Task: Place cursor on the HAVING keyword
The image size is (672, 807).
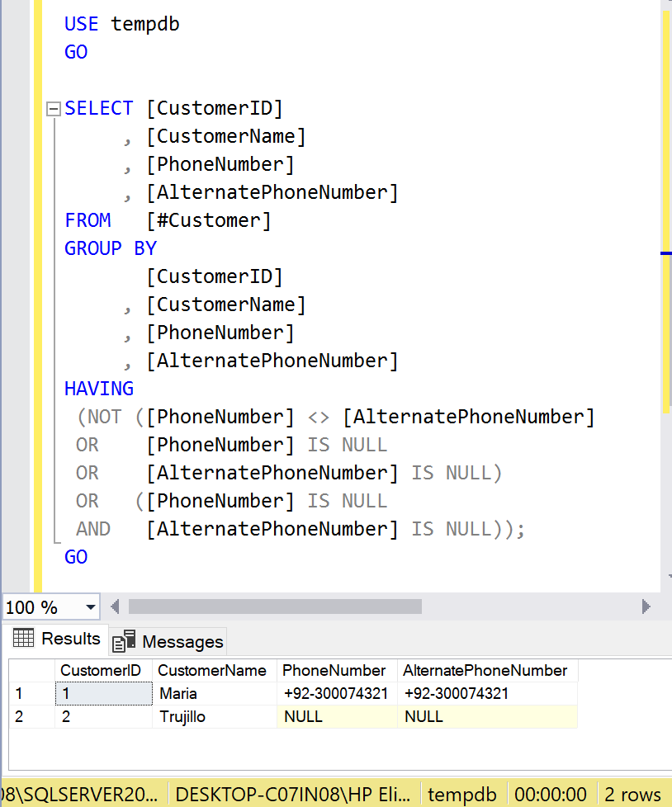Action: [99, 389]
